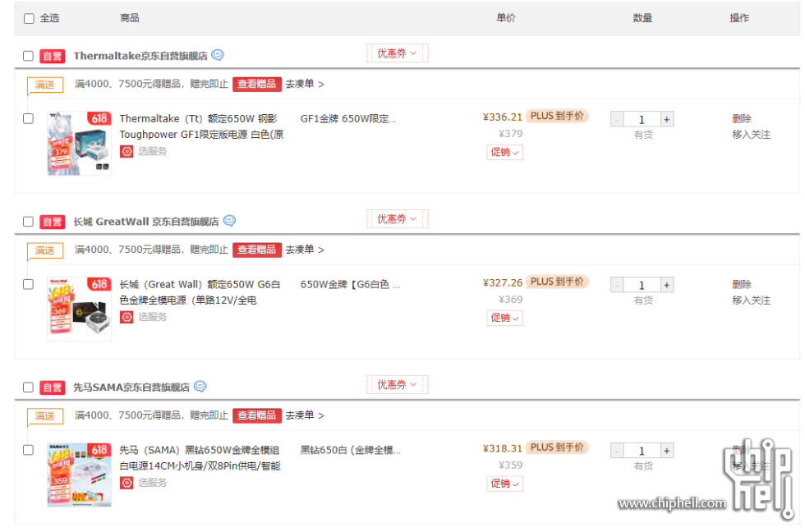Screen dimensions: 805x532
Task: Open 先马 黑钻650W金牌全模组 product title
Action: [200, 457]
